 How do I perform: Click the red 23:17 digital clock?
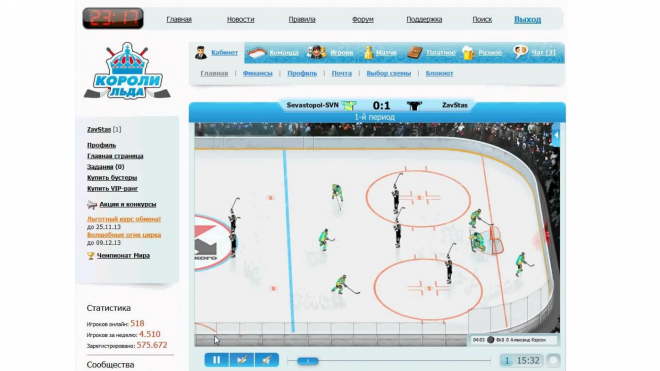(113, 18)
